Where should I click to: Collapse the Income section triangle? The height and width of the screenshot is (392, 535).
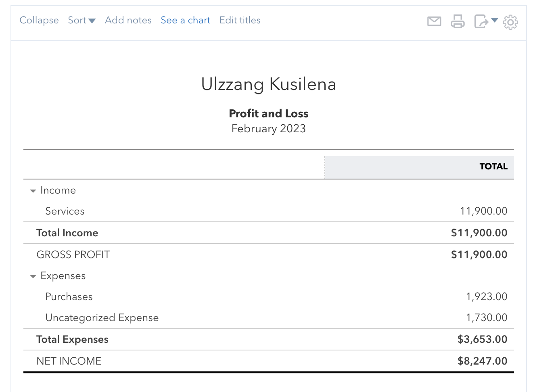(33, 191)
